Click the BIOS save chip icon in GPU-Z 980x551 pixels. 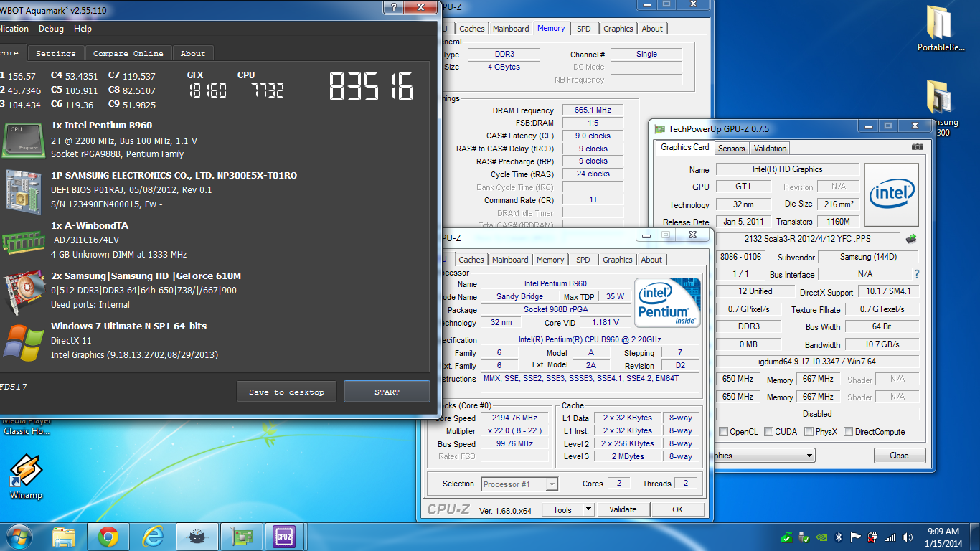pyautogui.click(x=912, y=238)
